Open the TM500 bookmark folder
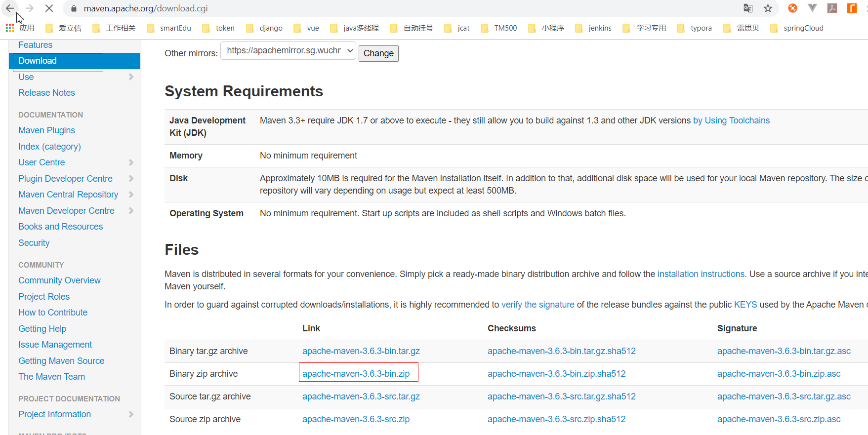Viewport: 868px width, 435px height. [499, 28]
